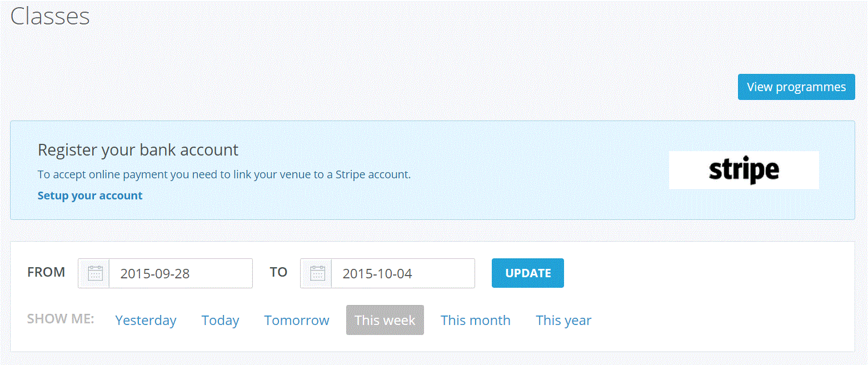The width and height of the screenshot is (868, 365).
Task: Click the SHOW ME label
Action: 61,319
